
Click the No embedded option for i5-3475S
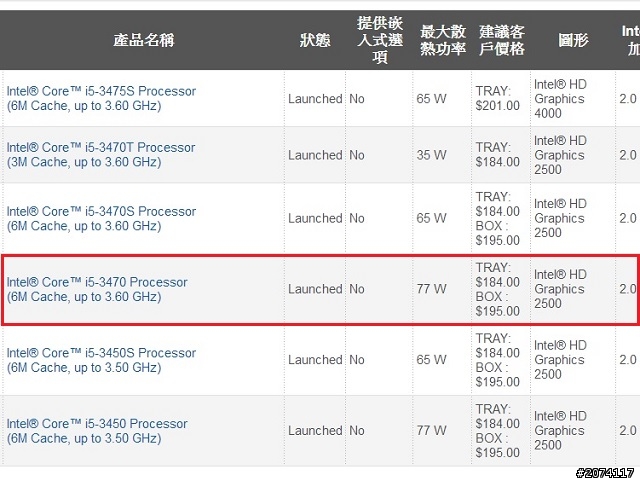point(357,98)
